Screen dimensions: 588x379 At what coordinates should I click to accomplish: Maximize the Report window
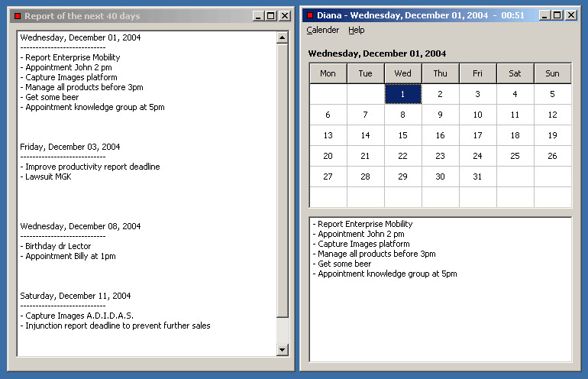pyautogui.click(x=271, y=16)
